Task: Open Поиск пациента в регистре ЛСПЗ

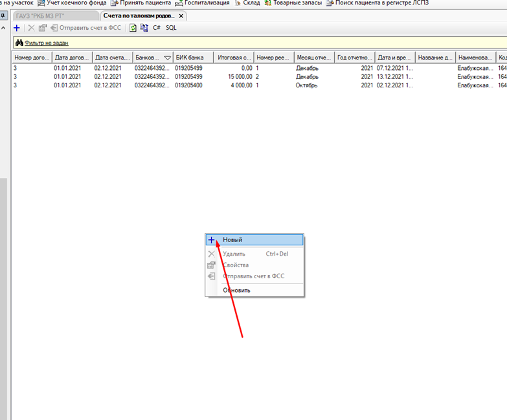Action: pos(382,3)
